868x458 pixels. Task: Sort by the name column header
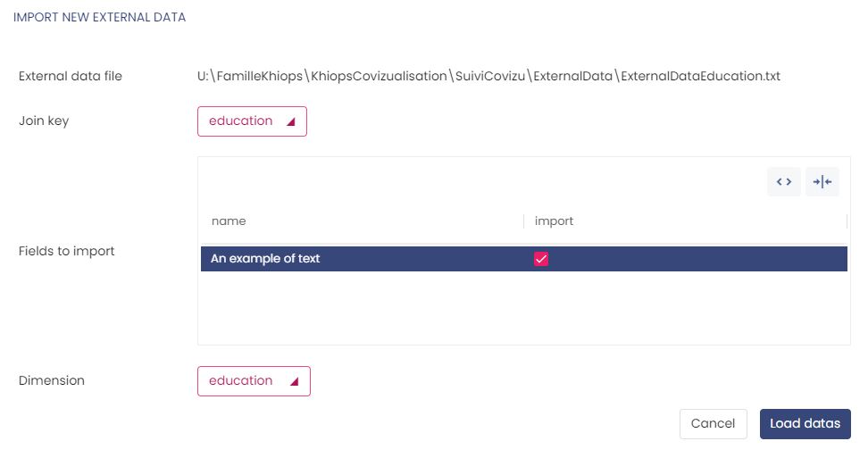229,221
